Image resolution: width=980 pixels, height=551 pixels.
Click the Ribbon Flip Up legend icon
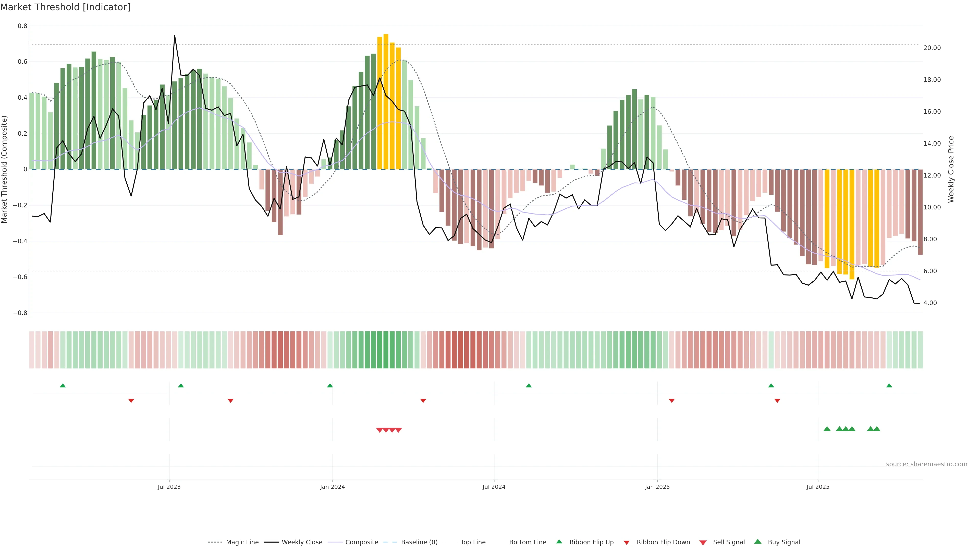(x=559, y=542)
